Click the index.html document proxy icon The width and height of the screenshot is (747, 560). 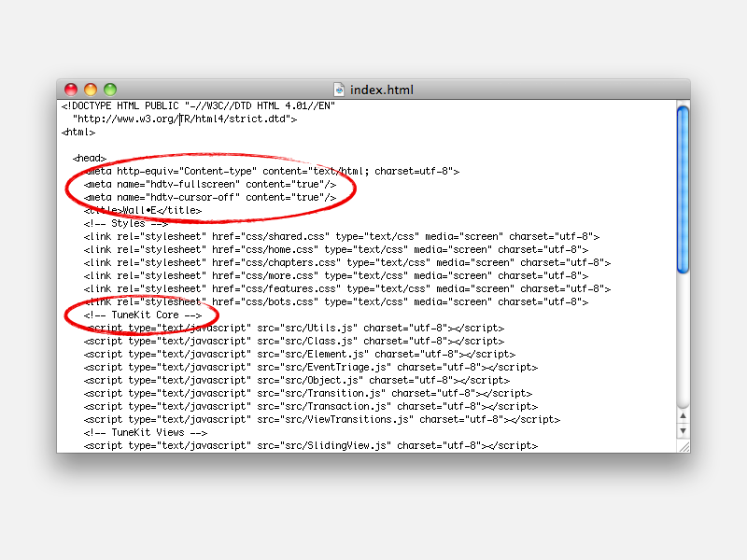pos(339,90)
